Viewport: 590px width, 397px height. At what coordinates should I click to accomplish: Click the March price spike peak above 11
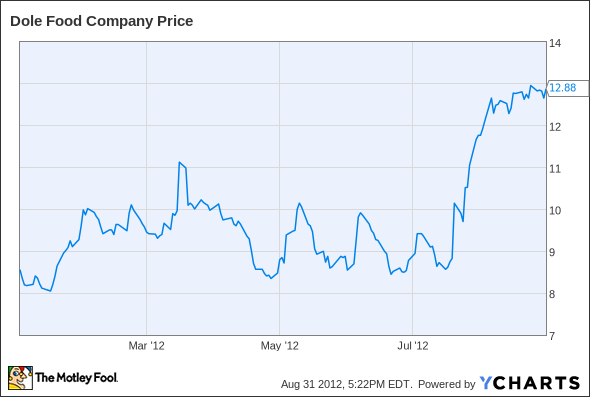(179, 162)
